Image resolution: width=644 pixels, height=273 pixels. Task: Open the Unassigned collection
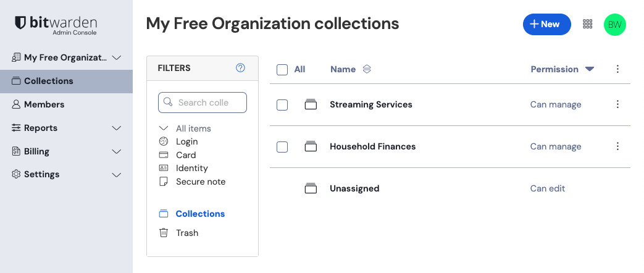[354, 188]
